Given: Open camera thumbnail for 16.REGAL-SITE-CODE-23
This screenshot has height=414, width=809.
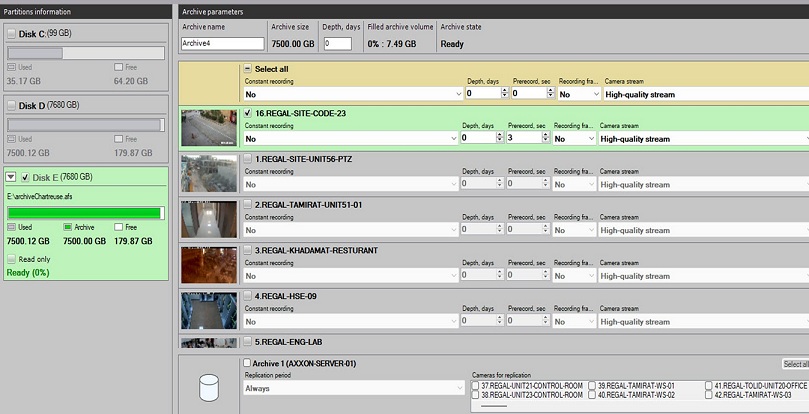Looking at the screenshot, I should coord(209,128).
